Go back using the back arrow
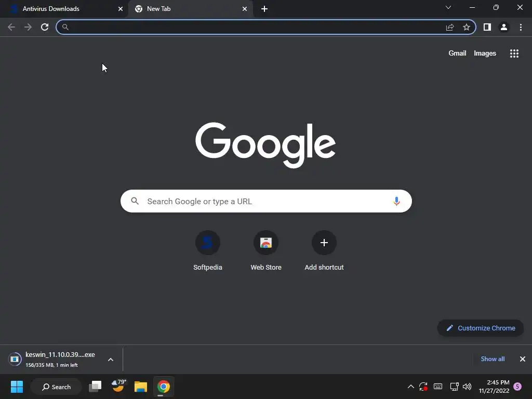The width and height of the screenshot is (532, 399). 11,27
